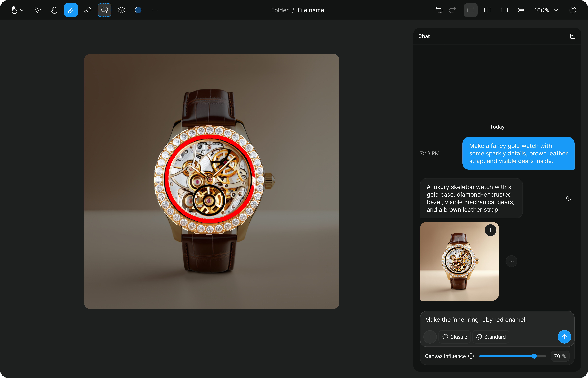Send the prompt with the arrow button
The width and height of the screenshot is (588, 378).
pos(564,337)
